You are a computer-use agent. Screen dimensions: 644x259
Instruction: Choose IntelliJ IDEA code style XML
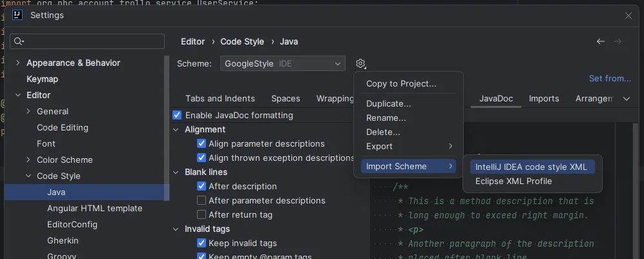[x=531, y=167]
